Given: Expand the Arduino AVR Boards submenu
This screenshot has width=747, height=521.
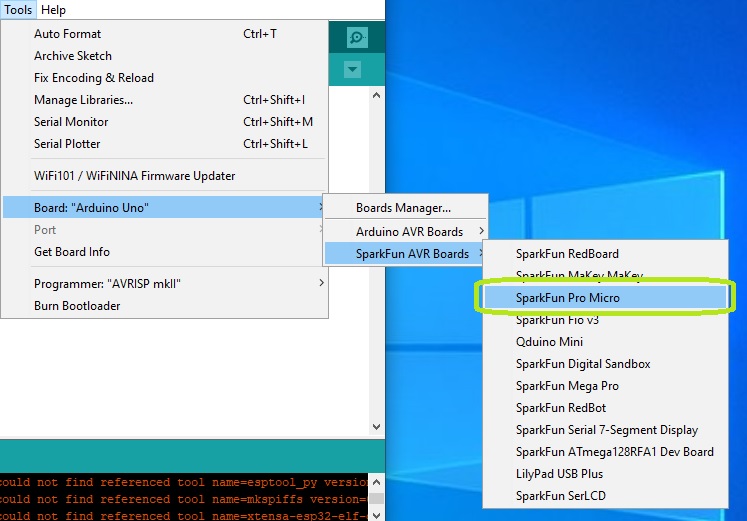Looking at the screenshot, I should click(409, 232).
